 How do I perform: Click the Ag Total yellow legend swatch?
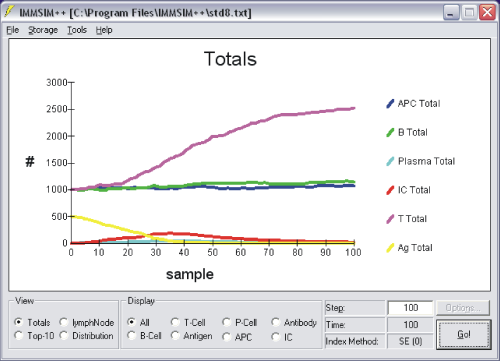tap(390, 248)
